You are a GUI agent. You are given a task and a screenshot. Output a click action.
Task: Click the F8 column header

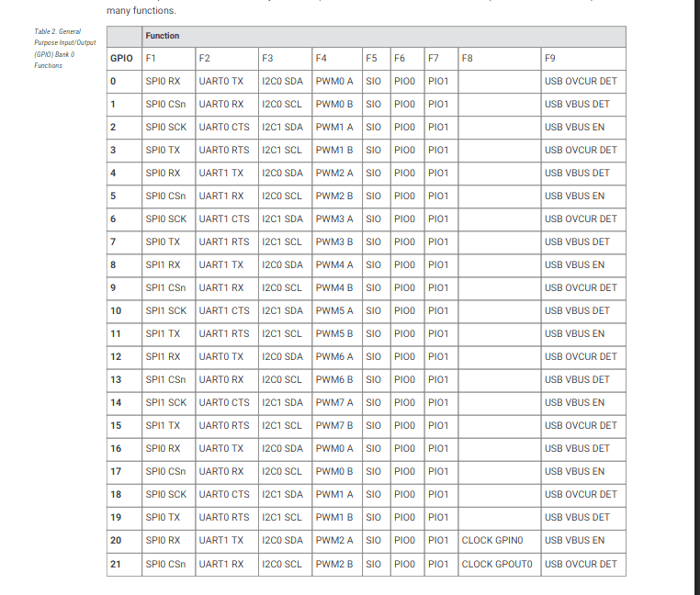(x=468, y=58)
